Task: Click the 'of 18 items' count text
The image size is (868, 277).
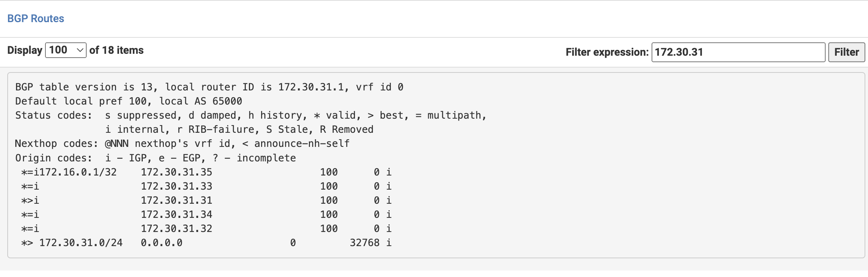Action: click(x=116, y=50)
